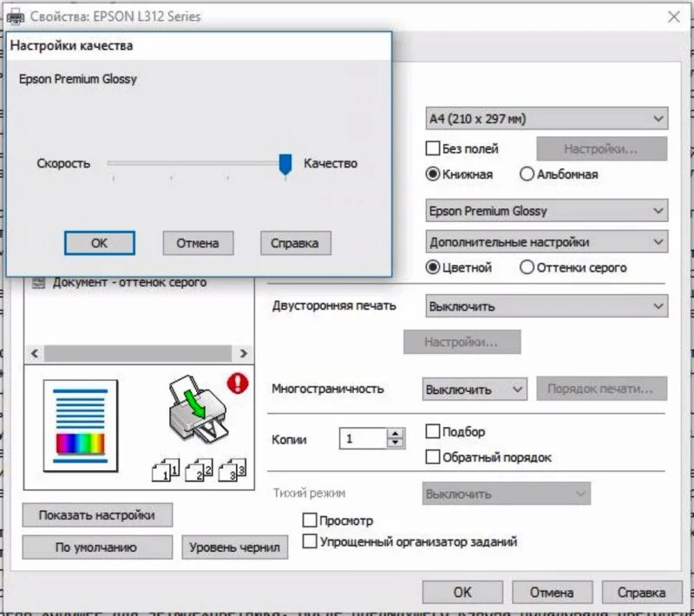Click the first collate pages icon labeled 1

pos(166,470)
